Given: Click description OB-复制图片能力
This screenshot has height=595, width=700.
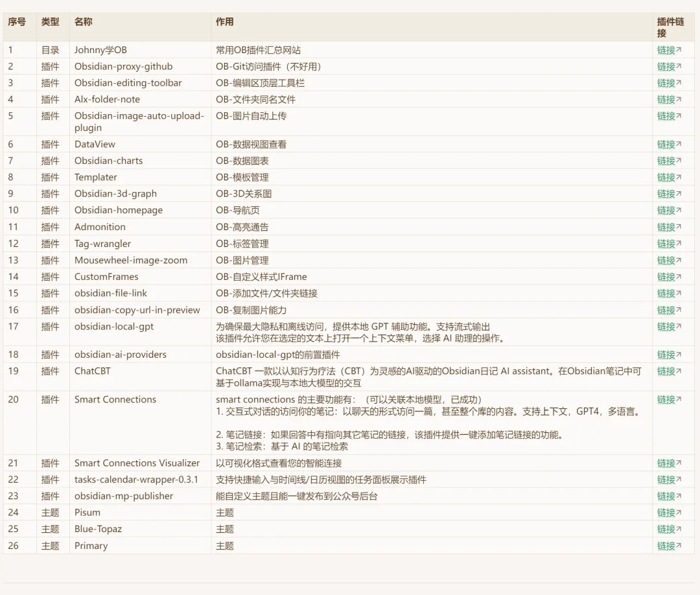Looking at the screenshot, I should [x=251, y=310].
